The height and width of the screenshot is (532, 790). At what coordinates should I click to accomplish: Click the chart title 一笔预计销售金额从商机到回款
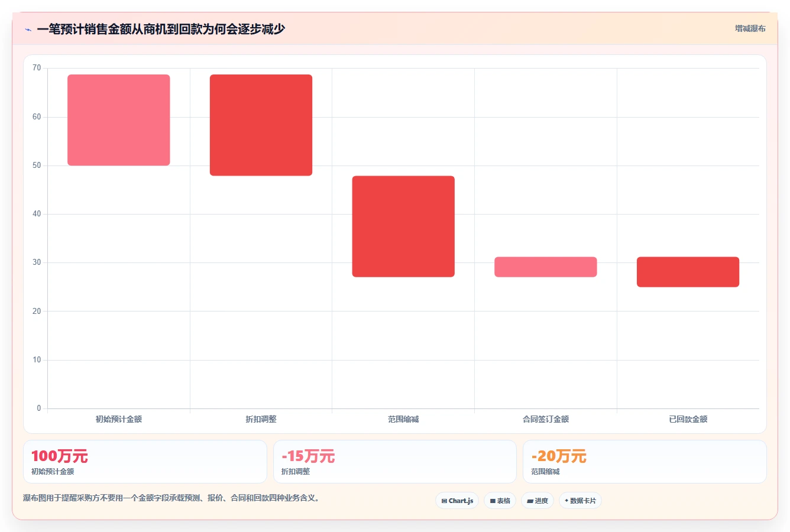pyautogui.click(x=161, y=29)
